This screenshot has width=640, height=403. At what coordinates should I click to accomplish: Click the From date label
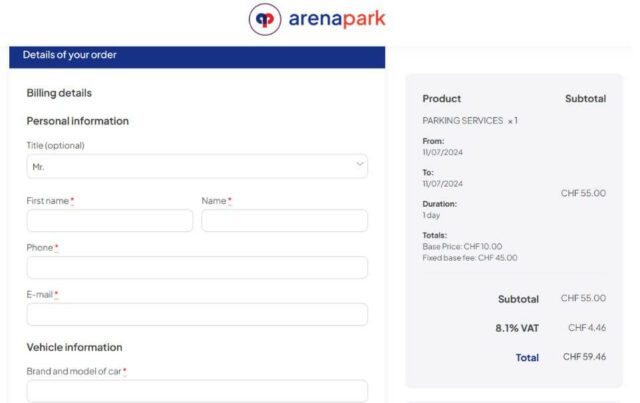(433, 141)
